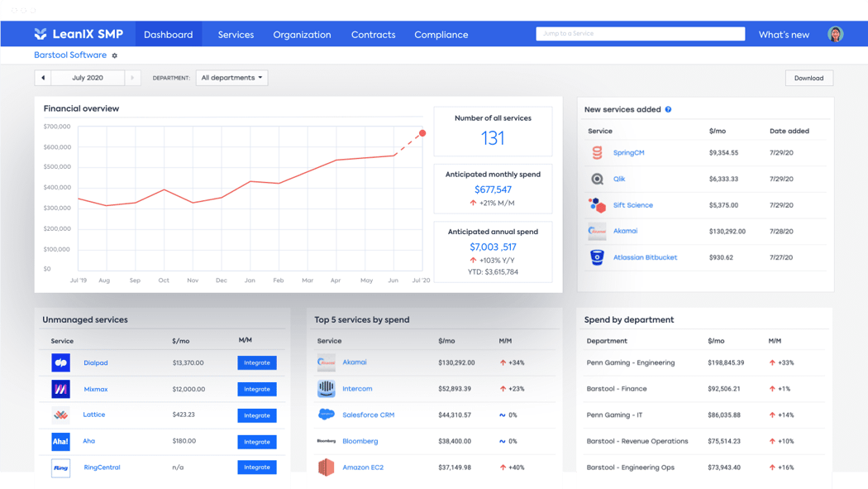The height and width of the screenshot is (489, 868).
Task: Go to the Contracts tab
Action: [x=374, y=34]
